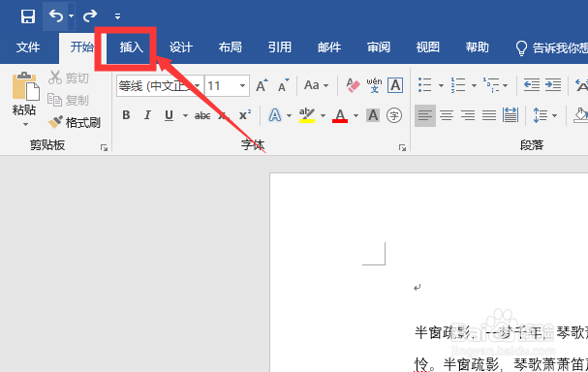588x372 pixels.
Task: Switch to the 视图 ribbon tab
Action: [428, 47]
